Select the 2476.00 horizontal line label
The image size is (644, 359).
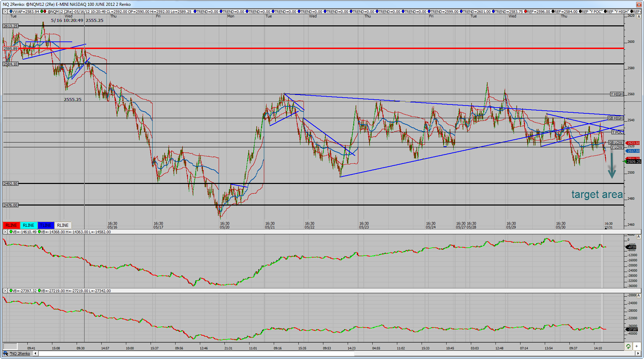point(11,205)
